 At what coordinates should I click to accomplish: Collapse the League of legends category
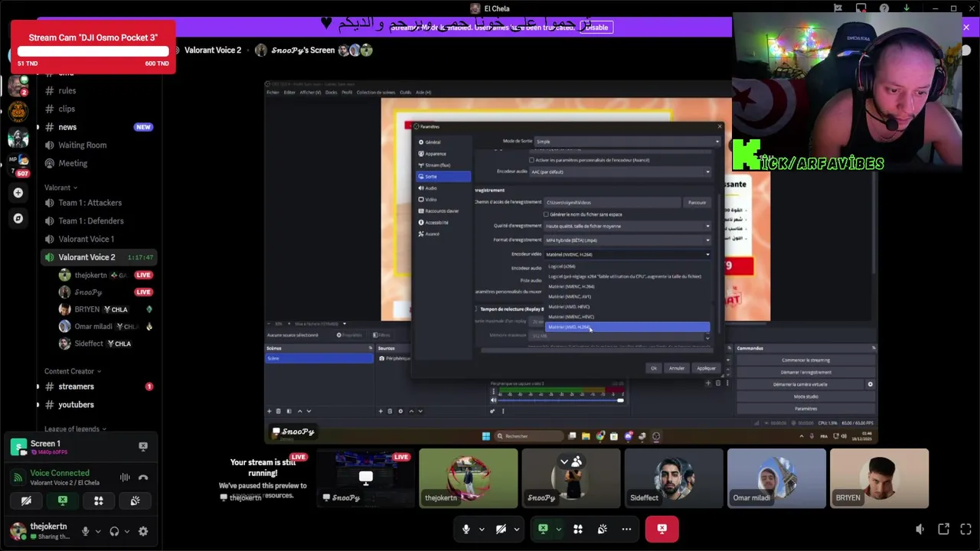click(x=75, y=429)
